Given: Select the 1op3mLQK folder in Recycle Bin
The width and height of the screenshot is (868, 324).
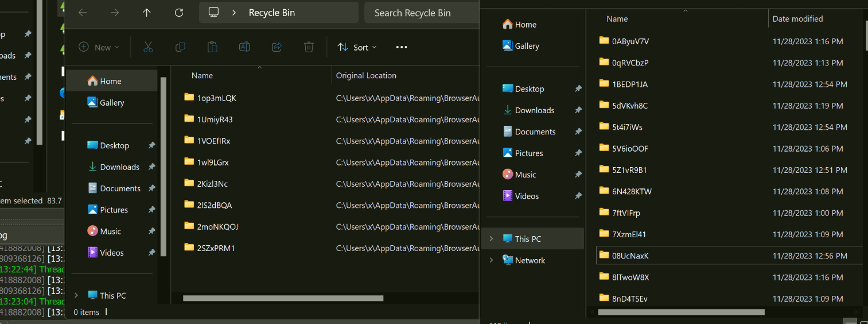Looking at the screenshot, I should [x=216, y=98].
